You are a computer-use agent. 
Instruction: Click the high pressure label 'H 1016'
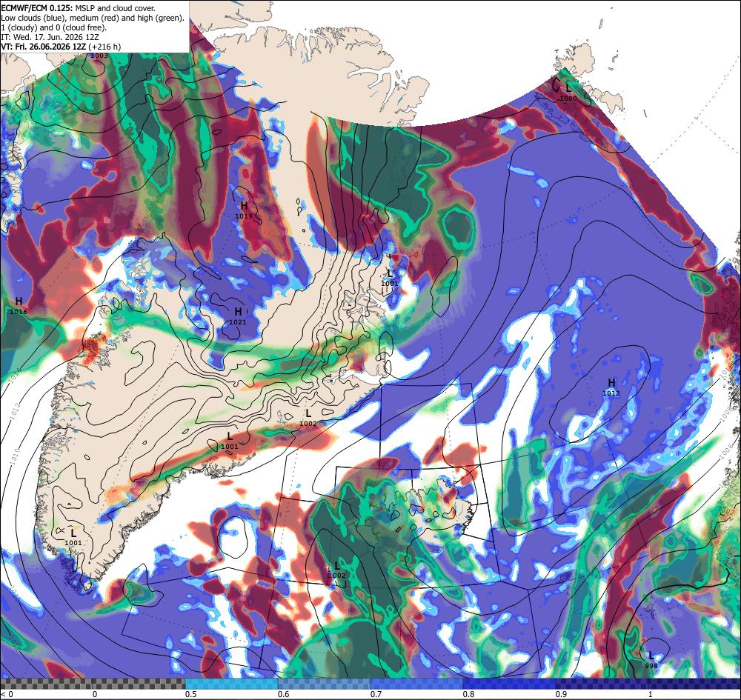click(x=19, y=306)
